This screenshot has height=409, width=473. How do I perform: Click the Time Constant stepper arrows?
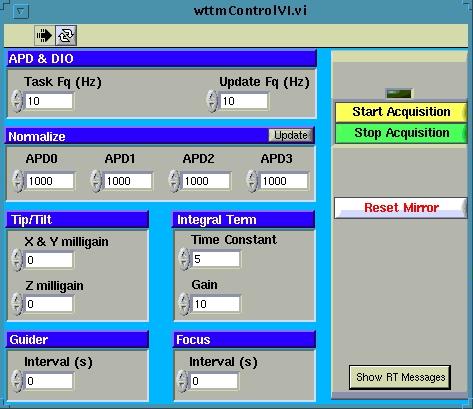coord(184,259)
